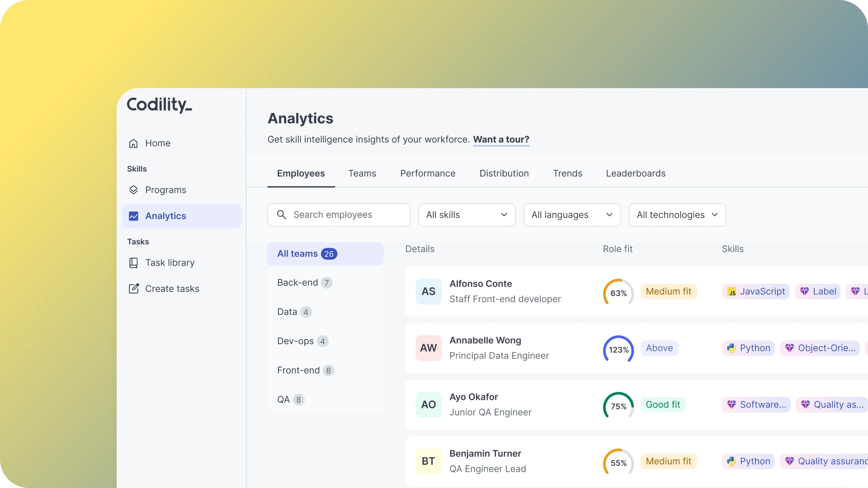Click the Create tasks pencil icon

click(x=133, y=289)
